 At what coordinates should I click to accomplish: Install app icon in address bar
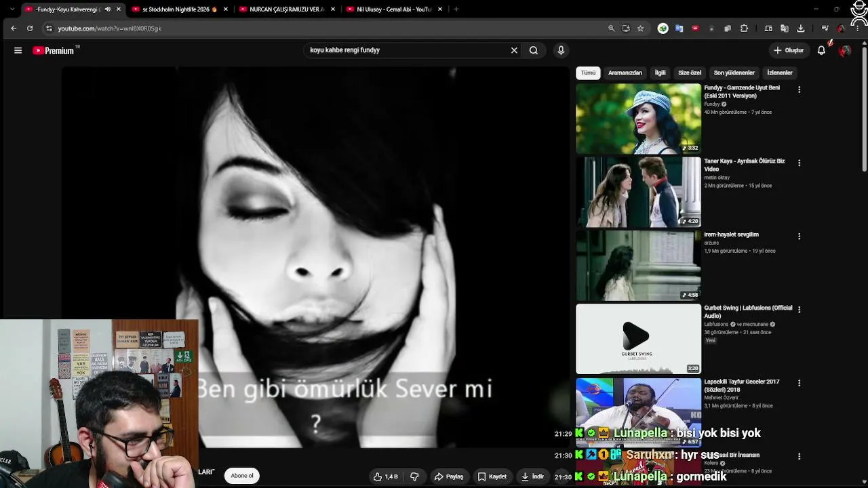point(626,28)
